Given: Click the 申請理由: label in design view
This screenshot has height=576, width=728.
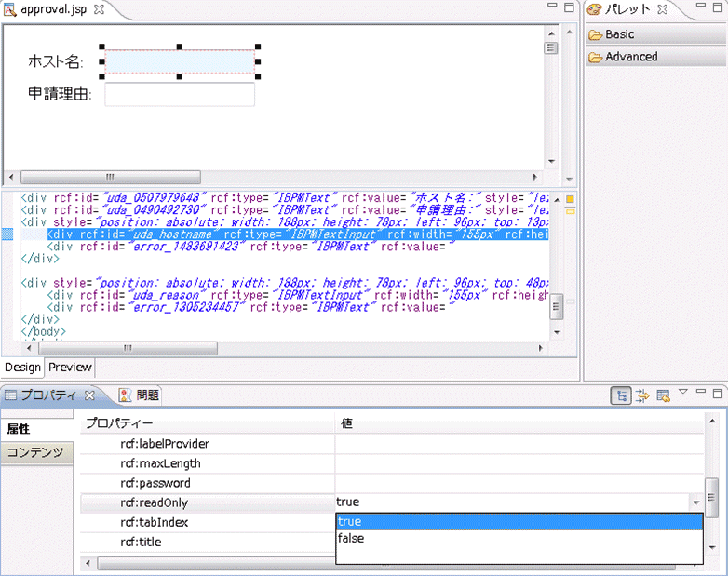Looking at the screenshot, I should (60, 94).
